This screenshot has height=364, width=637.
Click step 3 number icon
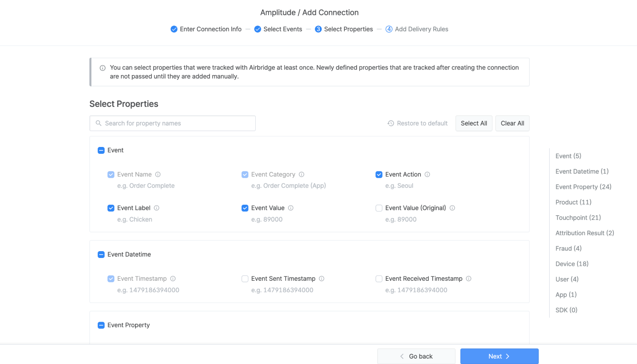(318, 29)
